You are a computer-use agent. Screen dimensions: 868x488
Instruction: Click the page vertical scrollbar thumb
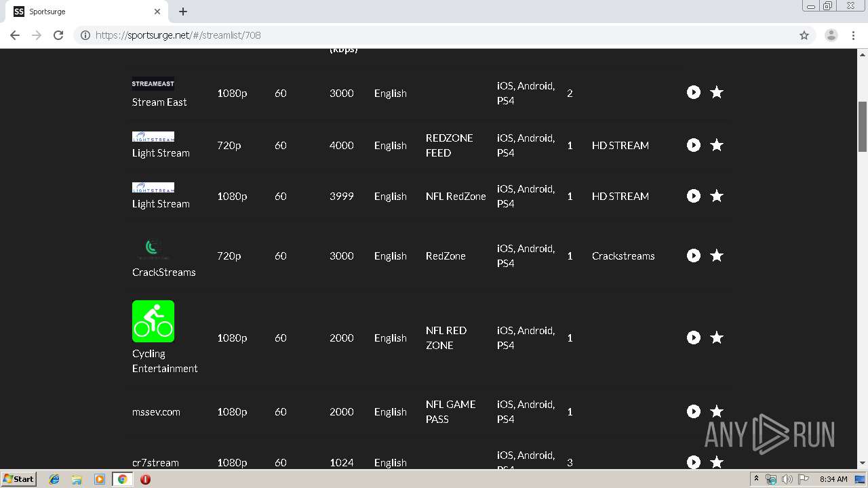[x=863, y=127]
